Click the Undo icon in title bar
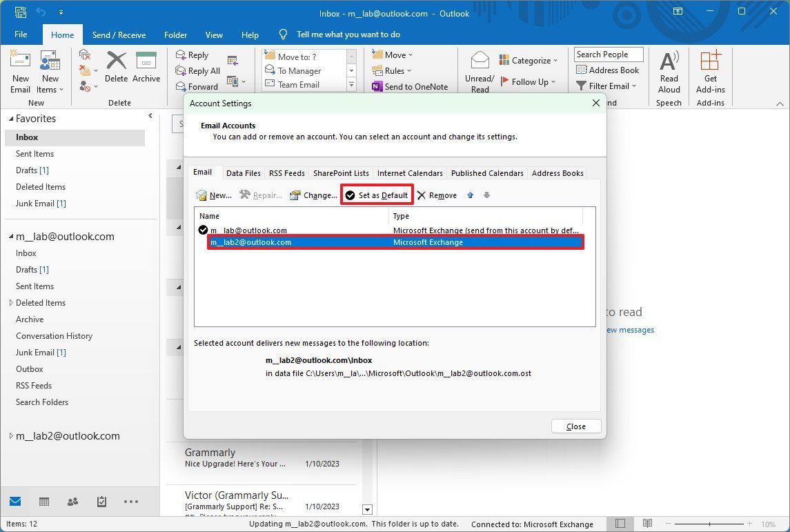The image size is (790, 532). tap(41, 12)
